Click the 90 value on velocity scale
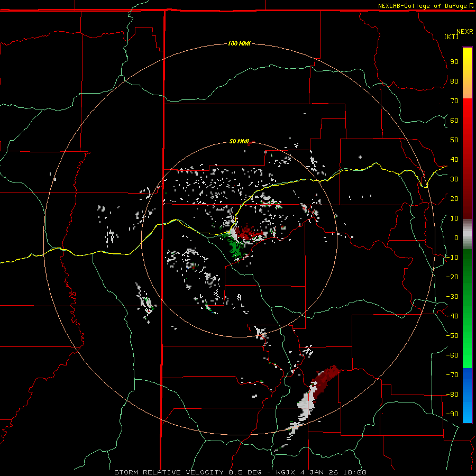The width and height of the screenshot is (476, 476). click(x=454, y=62)
